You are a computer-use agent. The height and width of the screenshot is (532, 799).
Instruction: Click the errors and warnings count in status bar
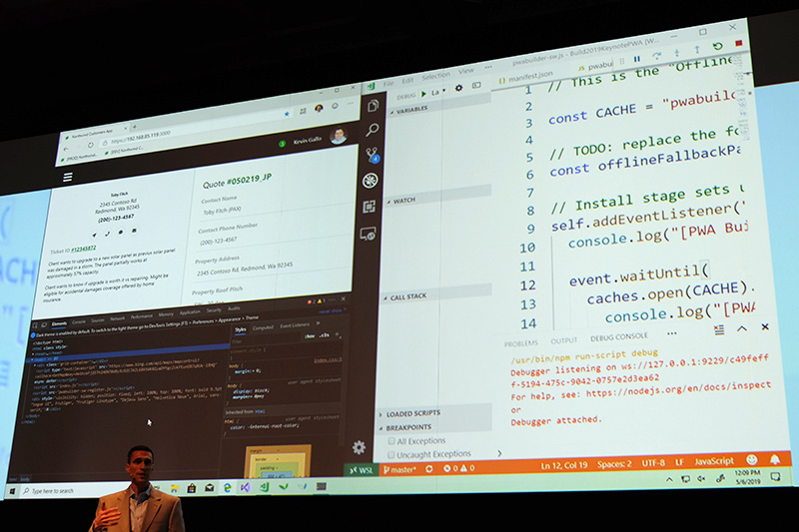458,468
